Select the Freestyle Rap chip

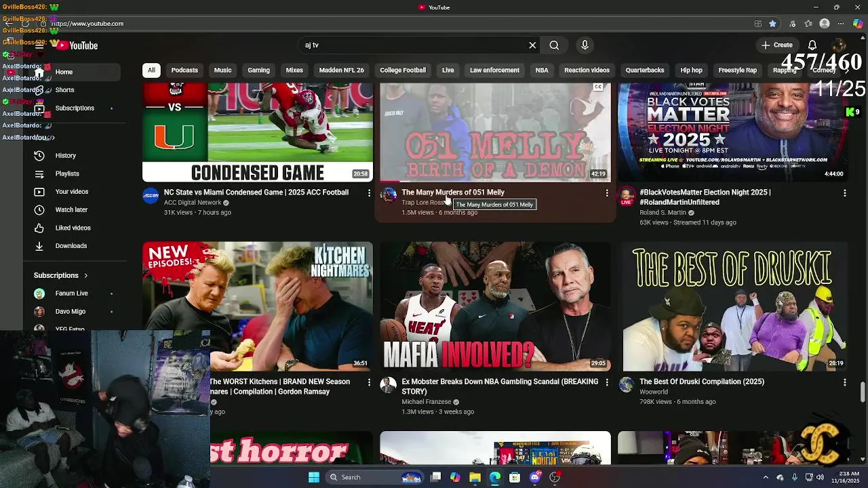coord(737,70)
